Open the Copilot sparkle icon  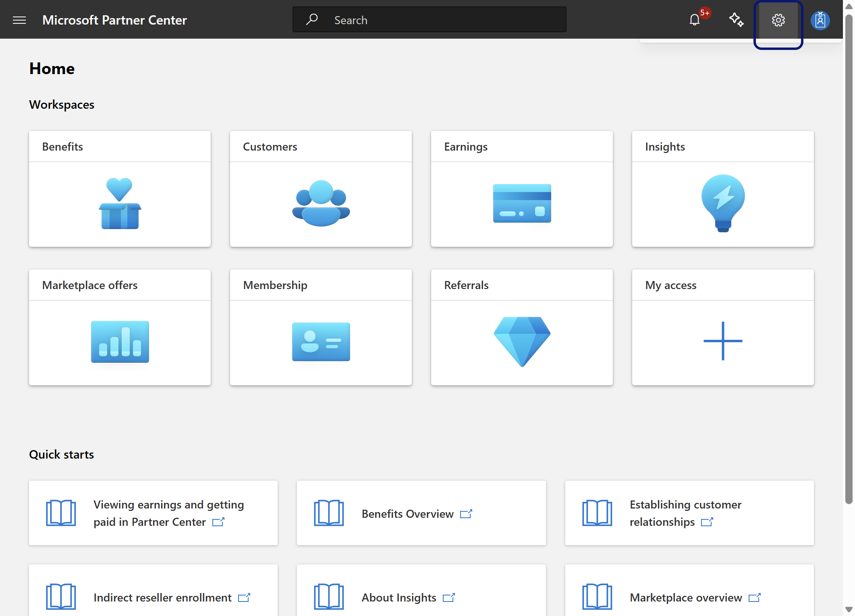coord(737,20)
